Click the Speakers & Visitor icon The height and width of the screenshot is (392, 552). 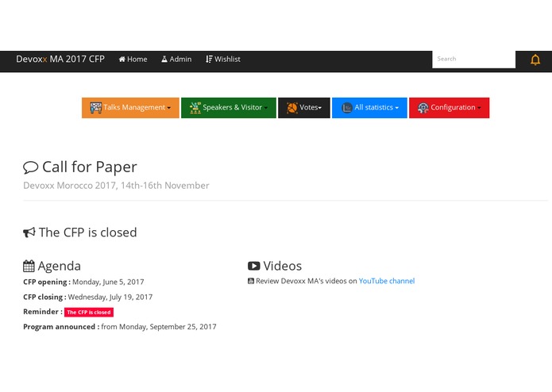[x=195, y=108]
